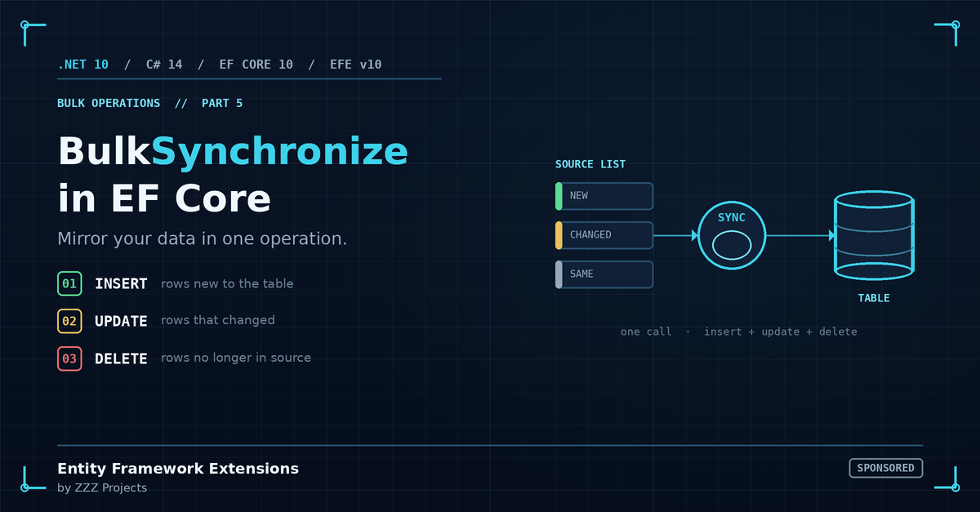
Task: Click the BulkSynchronize headline word
Action: [x=233, y=152]
